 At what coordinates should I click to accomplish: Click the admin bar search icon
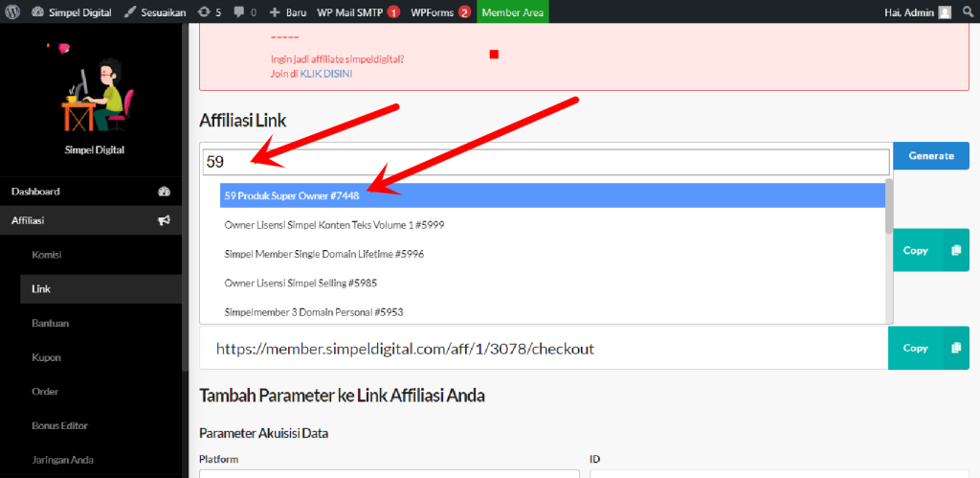pos(967,11)
